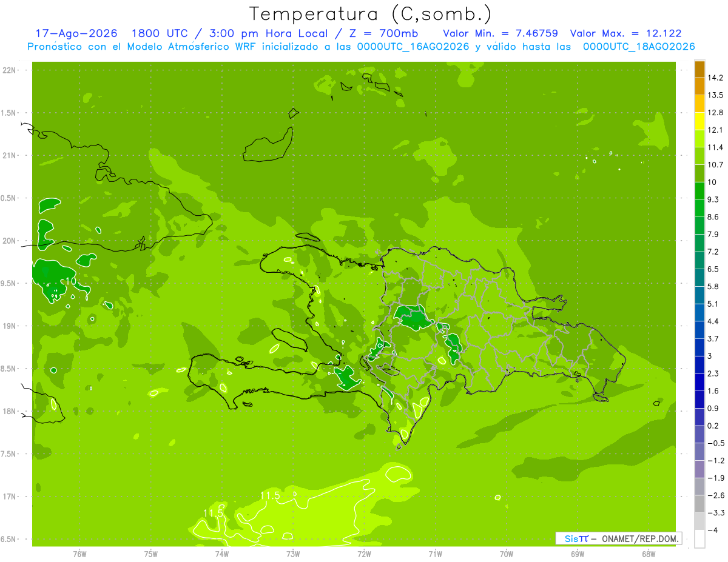Pick the purple swatch between -1.9 and -1.2
This screenshot has width=728, height=562.
pyautogui.click(x=699, y=469)
